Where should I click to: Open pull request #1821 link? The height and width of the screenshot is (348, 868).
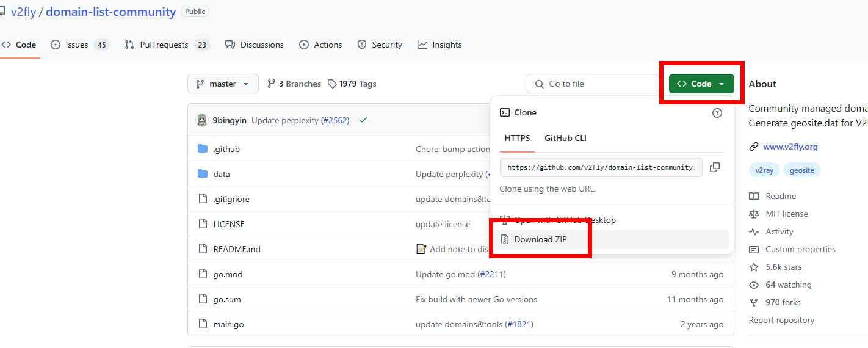(x=519, y=324)
